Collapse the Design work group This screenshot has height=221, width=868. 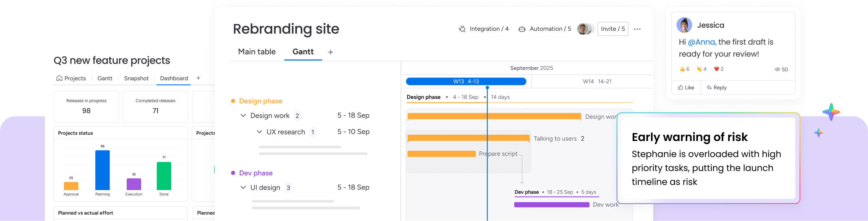point(243,116)
